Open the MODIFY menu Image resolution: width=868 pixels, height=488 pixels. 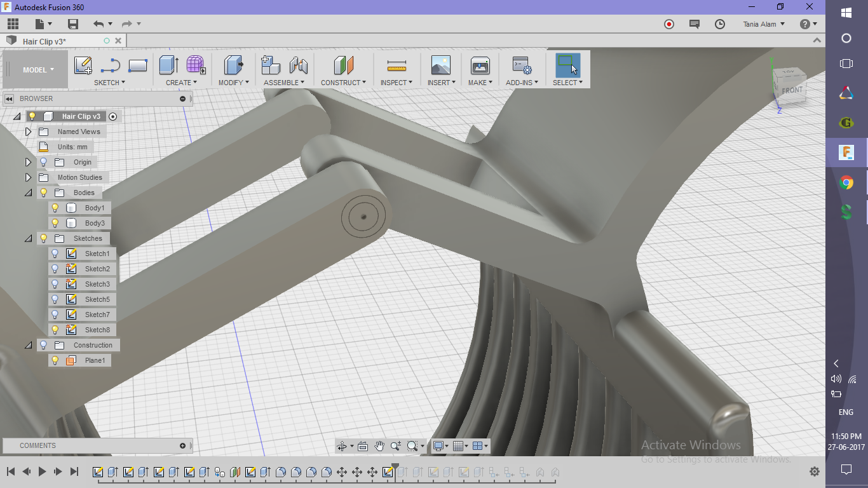[234, 83]
